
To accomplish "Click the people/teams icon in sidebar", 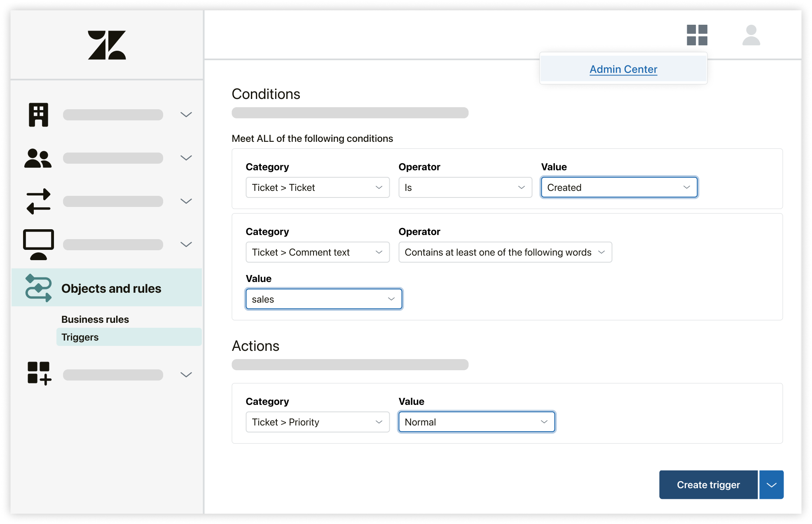I will coord(38,157).
